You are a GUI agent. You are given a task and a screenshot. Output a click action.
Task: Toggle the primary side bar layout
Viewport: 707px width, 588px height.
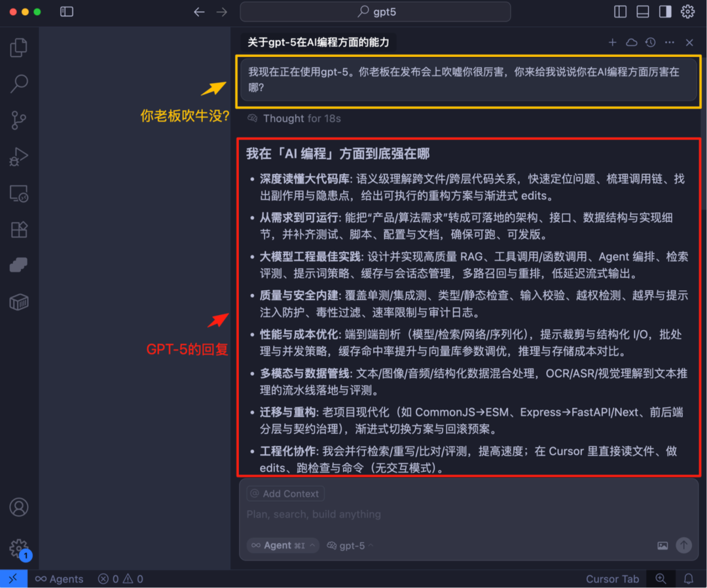[621, 12]
